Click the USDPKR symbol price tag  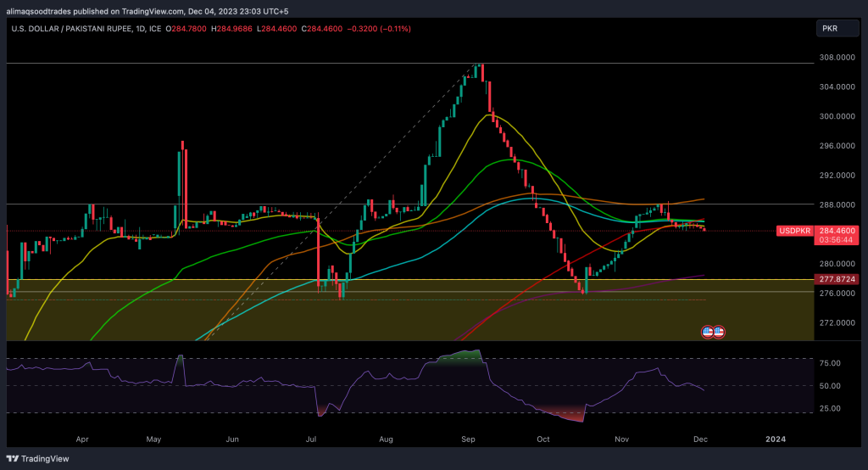coord(794,231)
